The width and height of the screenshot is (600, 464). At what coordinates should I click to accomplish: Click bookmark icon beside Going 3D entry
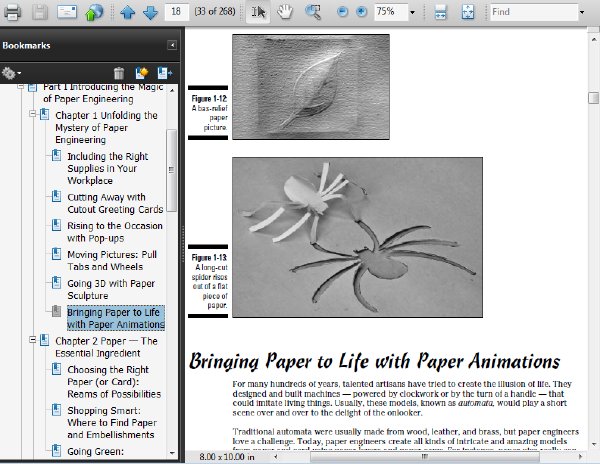click(56, 283)
